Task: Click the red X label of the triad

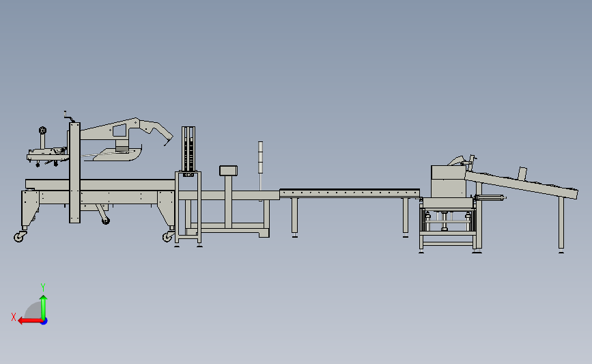Action: point(14,317)
